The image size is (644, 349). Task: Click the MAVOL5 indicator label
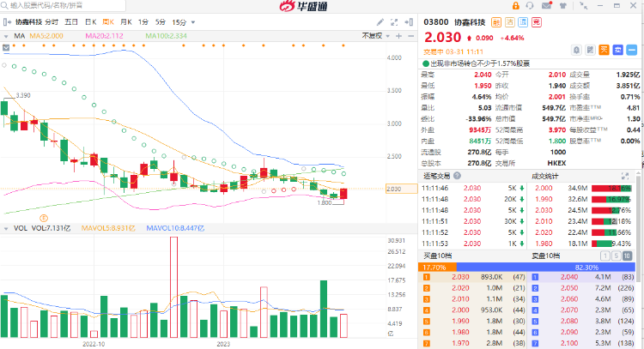[108, 228]
